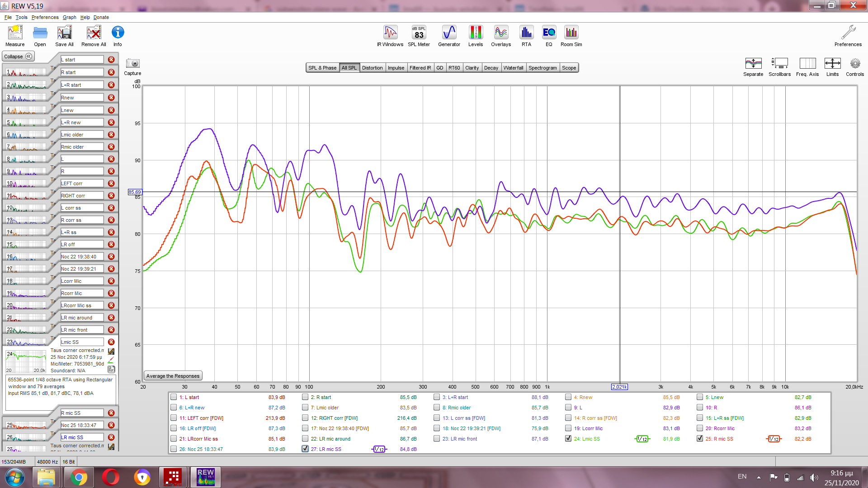The image size is (868, 488).
Task: Open the Preferences menu
Action: click(45, 17)
